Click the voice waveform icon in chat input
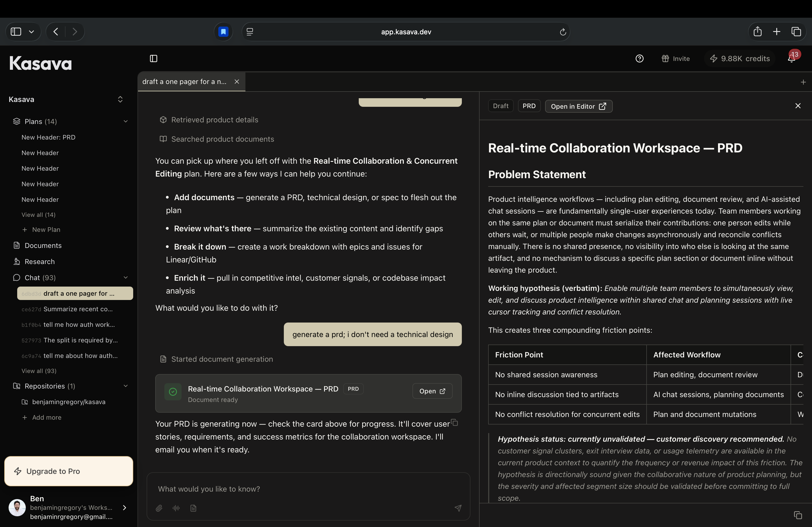Image resolution: width=812 pixels, height=527 pixels. [176, 508]
